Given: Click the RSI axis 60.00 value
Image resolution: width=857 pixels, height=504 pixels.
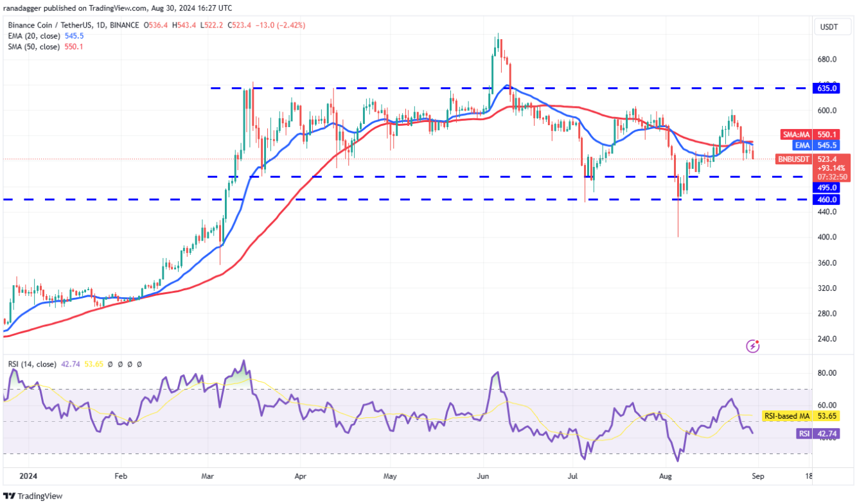Looking at the screenshot, I should tap(827, 405).
